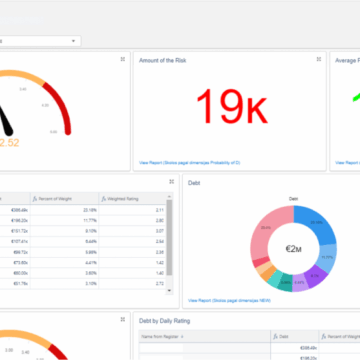360x360 pixels.
Task: Click the Amount of the Risk title
Action: click(162, 60)
